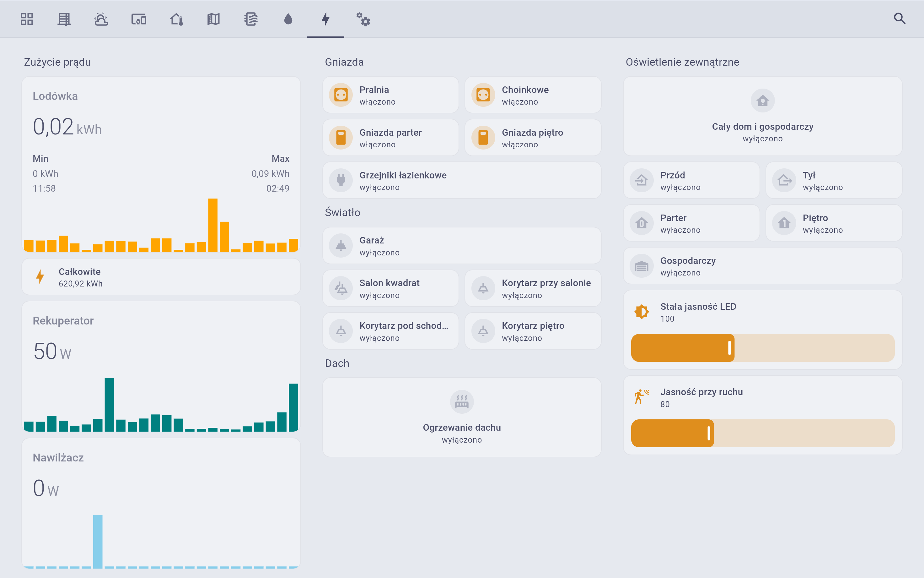This screenshot has width=924, height=578.
Task: Adjust the Jasność przy ruchu slider
Action: [x=763, y=433]
